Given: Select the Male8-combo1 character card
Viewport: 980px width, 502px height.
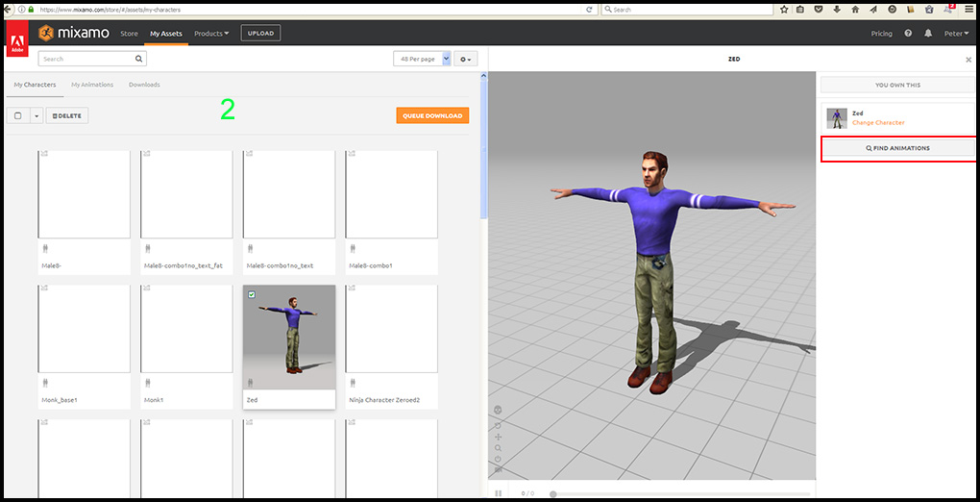Looking at the screenshot, I should click(392, 213).
